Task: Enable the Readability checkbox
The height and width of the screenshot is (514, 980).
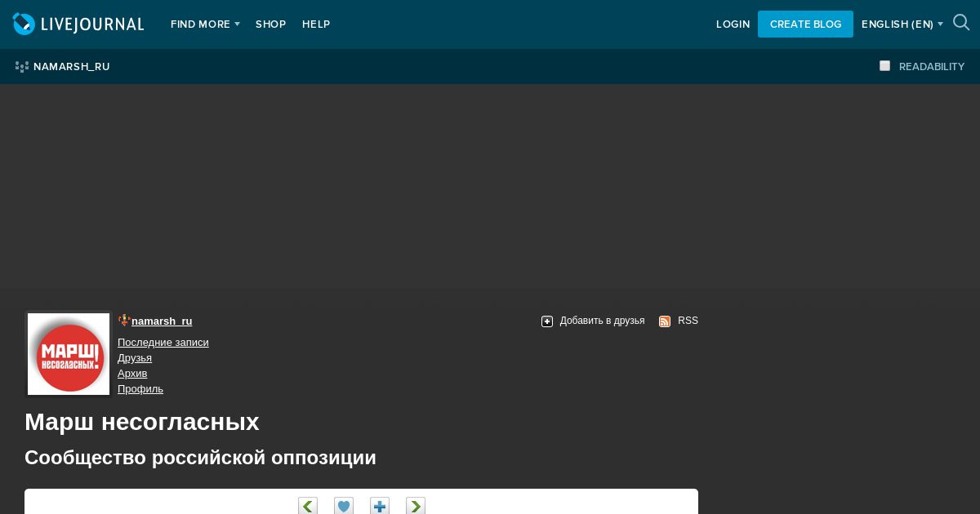Action: 884,66
